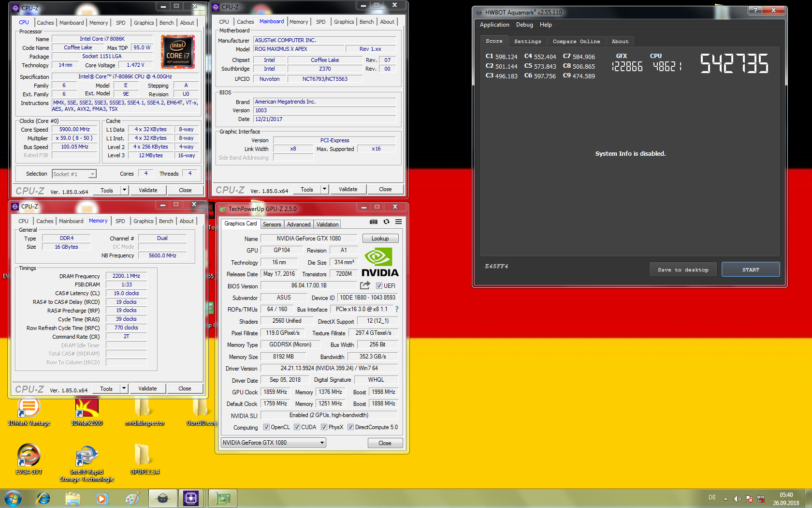Click the Close button in GPU-Z

385,443
